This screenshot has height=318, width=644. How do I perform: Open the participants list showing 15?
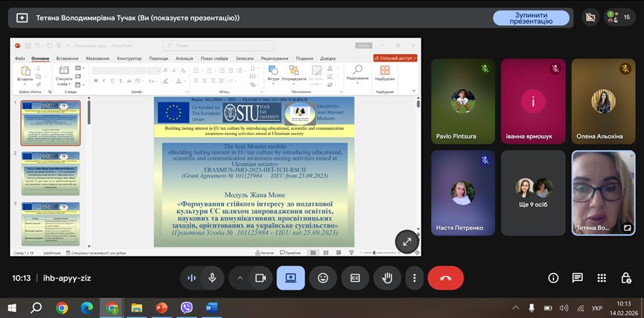tap(620, 17)
